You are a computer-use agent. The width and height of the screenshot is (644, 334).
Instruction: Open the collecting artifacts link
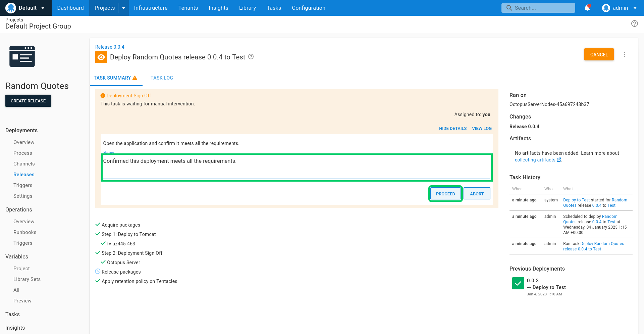coord(538,160)
